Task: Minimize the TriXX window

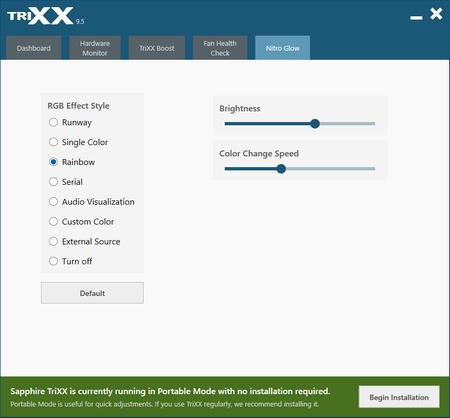Action: (416, 17)
